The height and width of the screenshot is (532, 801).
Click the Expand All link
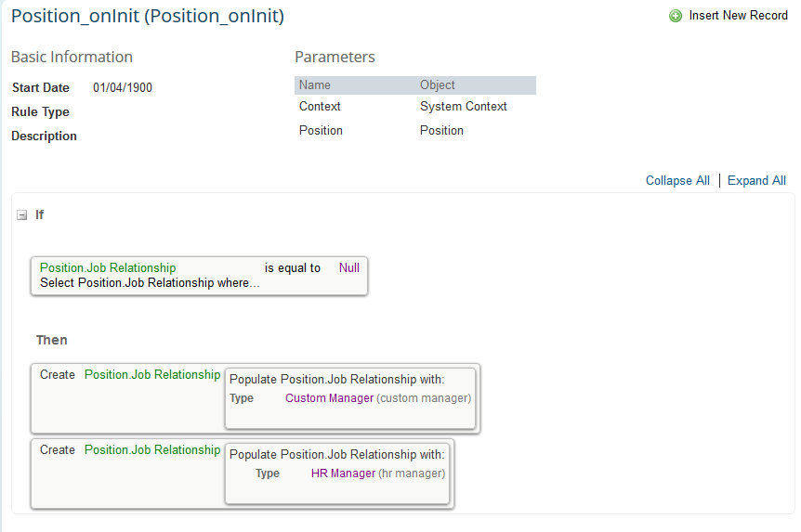(x=756, y=181)
